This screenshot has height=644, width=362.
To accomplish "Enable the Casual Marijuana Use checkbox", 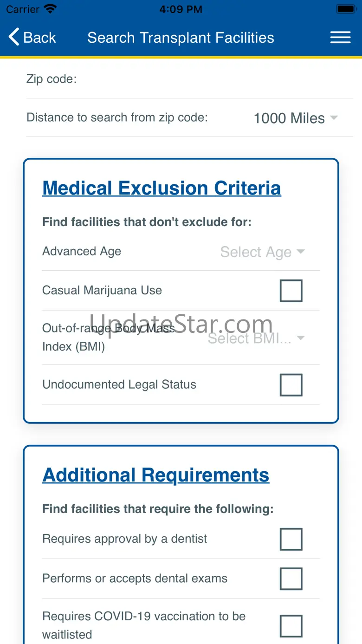I will pos(291,291).
